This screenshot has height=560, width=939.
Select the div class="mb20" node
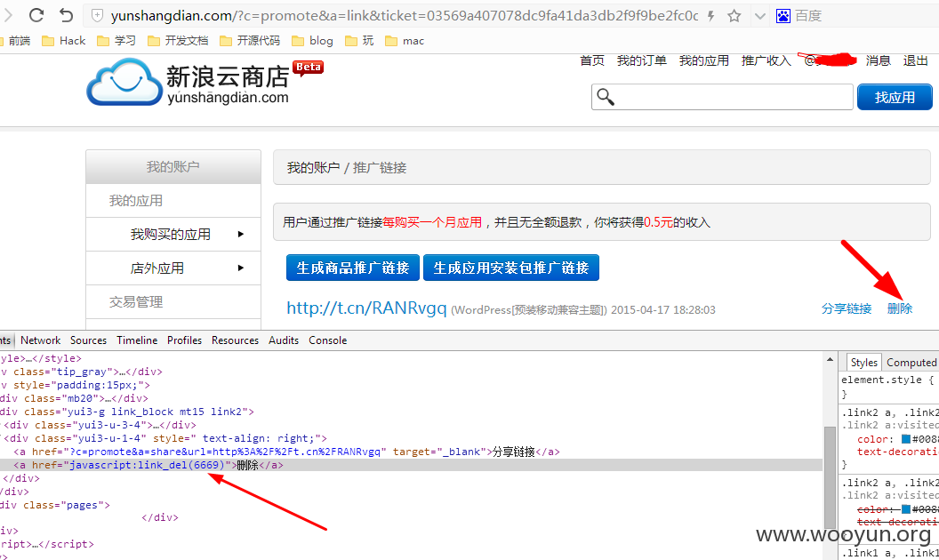75,398
